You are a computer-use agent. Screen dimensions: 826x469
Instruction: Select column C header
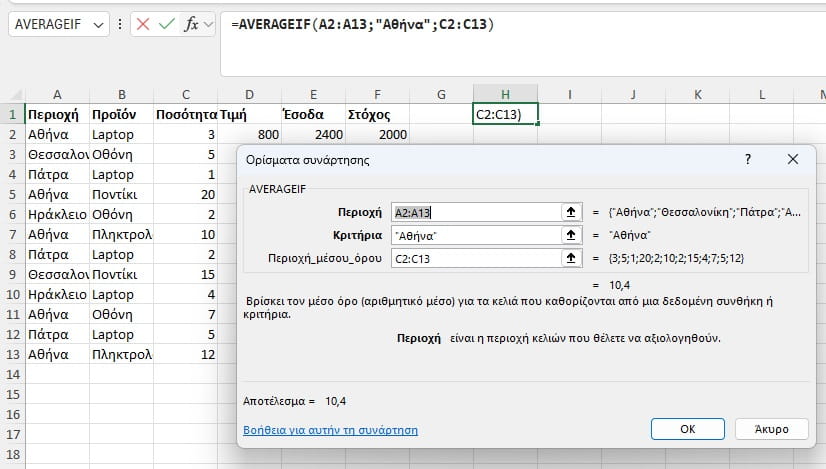(186, 94)
